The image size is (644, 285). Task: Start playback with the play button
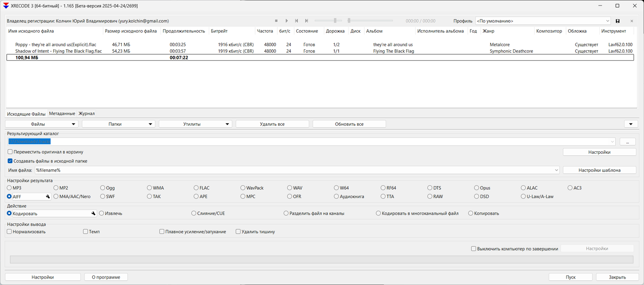287,21
